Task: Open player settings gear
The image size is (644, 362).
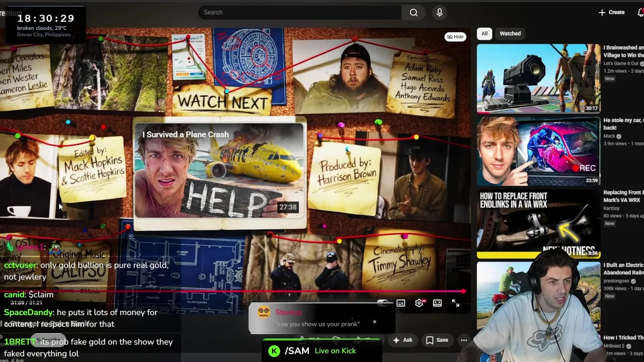Action: point(419,303)
